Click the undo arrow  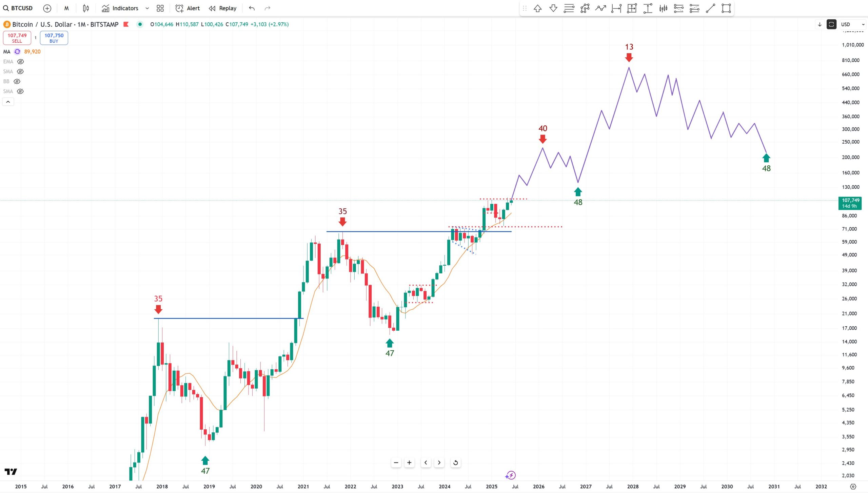[252, 8]
